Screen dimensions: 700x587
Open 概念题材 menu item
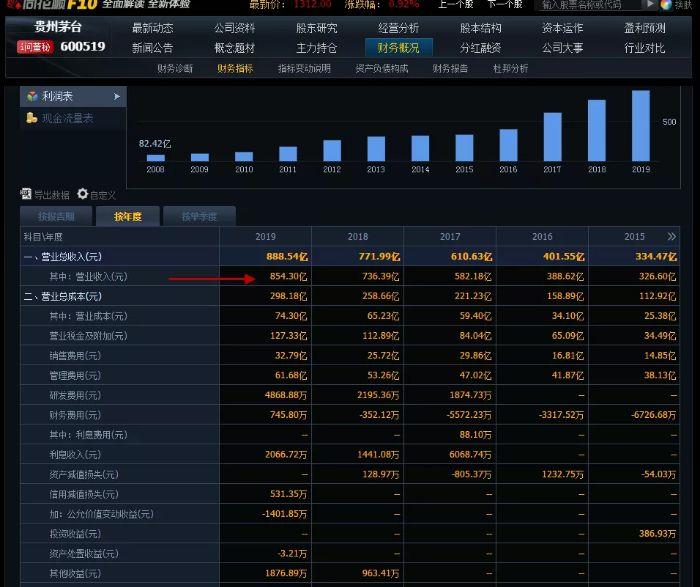pyautogui.click(x=234, y=48)
